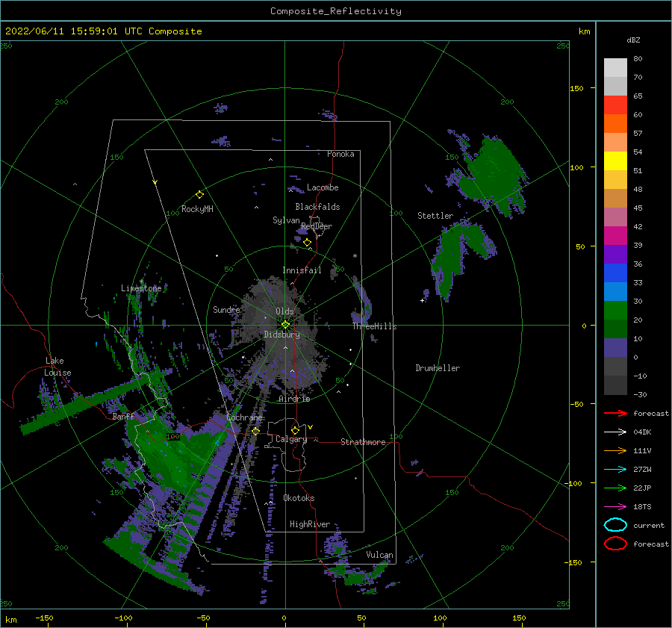This screenshot has width=672, height=628.
Task: Click the magenta 18TS arrow in legend
Action: pos(615,507)
